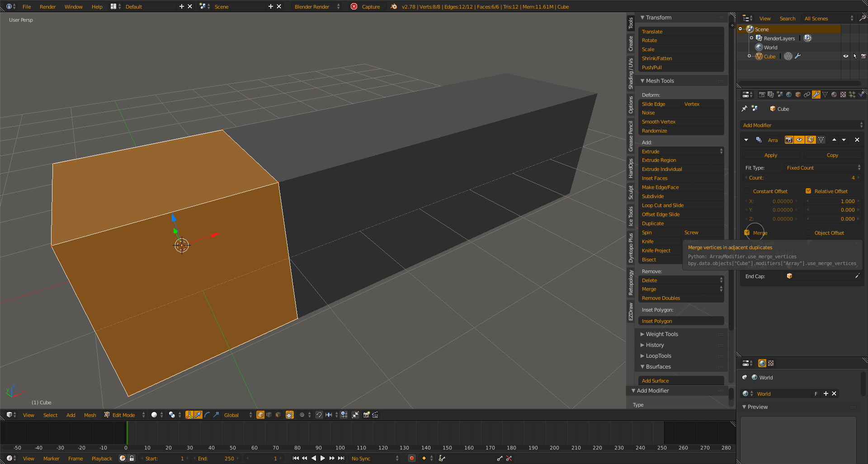Click the Add Surface button
868x464 pixels.
click(x=681, y=381)
